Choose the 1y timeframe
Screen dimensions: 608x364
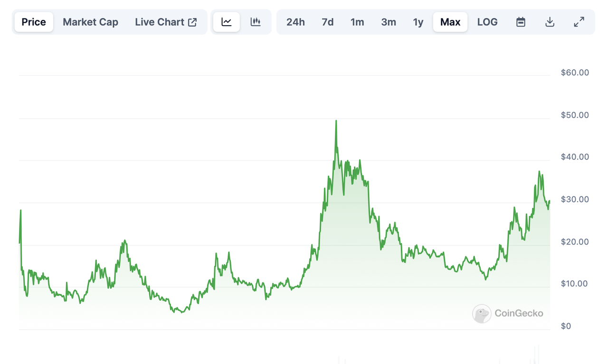tap(418, 21)
